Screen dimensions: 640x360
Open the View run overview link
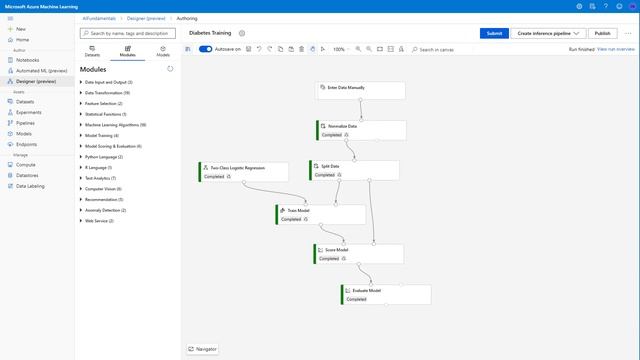click(616, 49)
